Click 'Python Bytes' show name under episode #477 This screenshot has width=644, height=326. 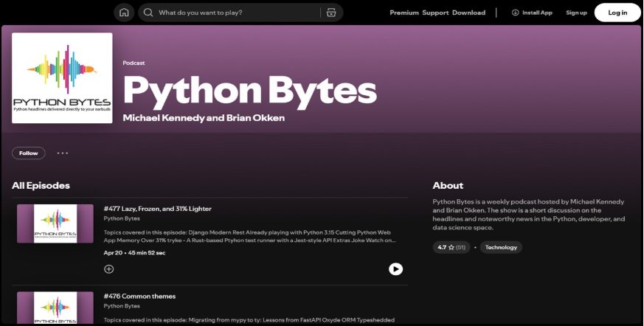(122, 218)
